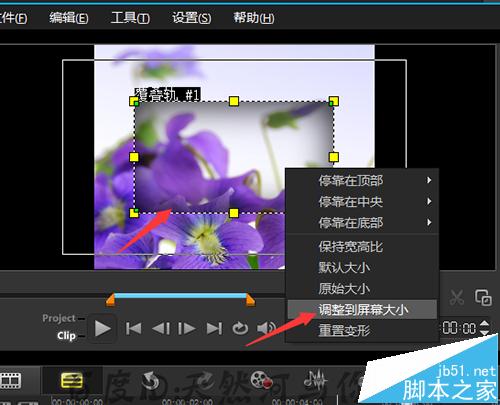Step forward one frame
This screenshot has height=405, width=500.
[187, 329]
